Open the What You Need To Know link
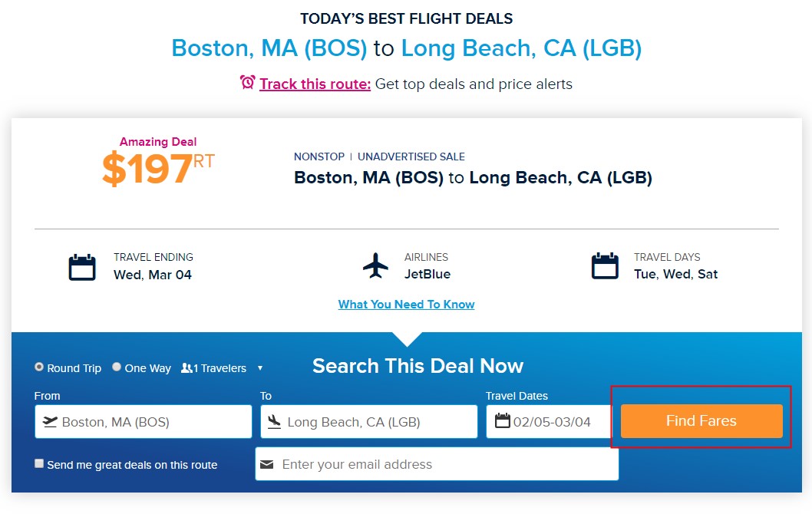The height and width of the screenshot is (514, 812). (407, 305)
